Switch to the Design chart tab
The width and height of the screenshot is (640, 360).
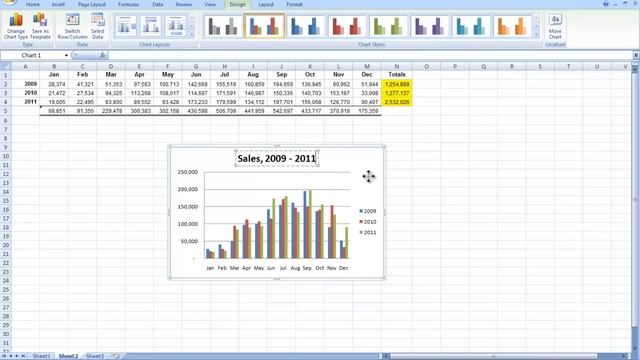[238, 4]
